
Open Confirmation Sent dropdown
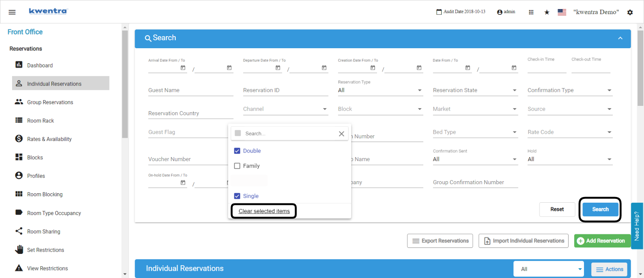tap(475, 159)
